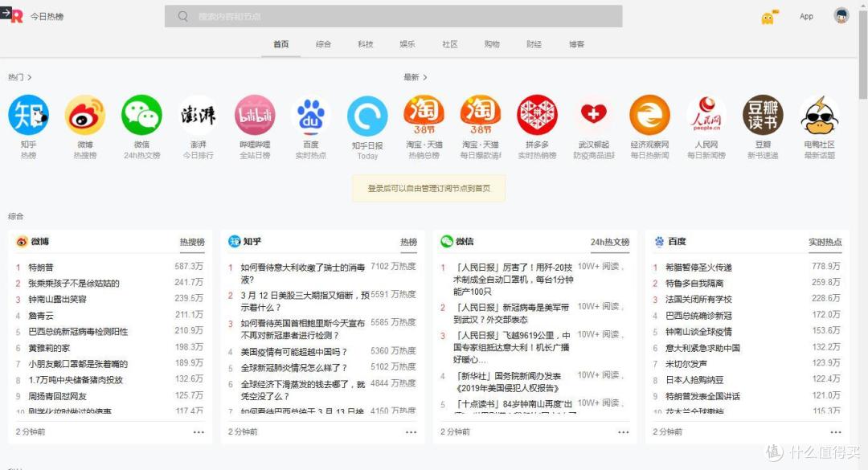Open the 人民网 每日新闻榜 icon
This screenshot has width=868, height=470.
(x=706, y=115)
